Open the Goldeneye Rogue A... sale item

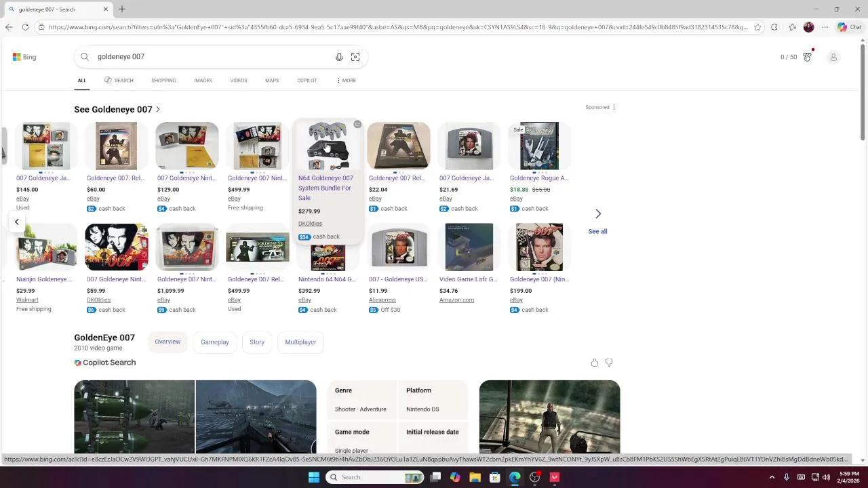[539, 178]
